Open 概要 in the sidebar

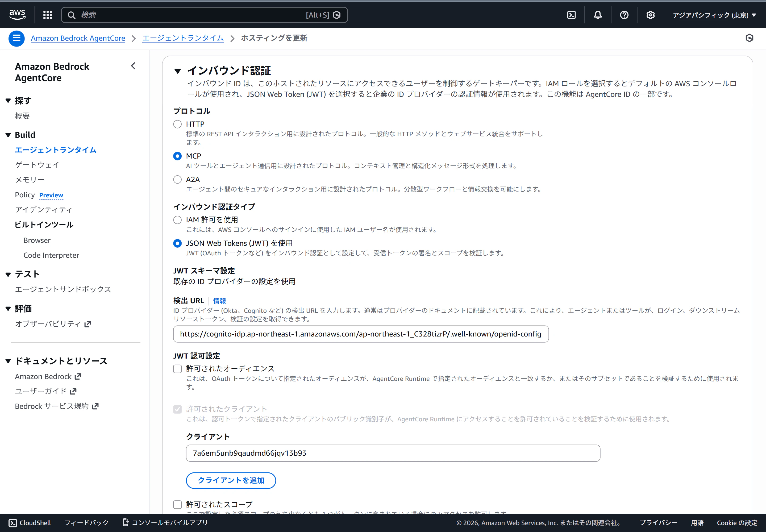tap(22, 116)
